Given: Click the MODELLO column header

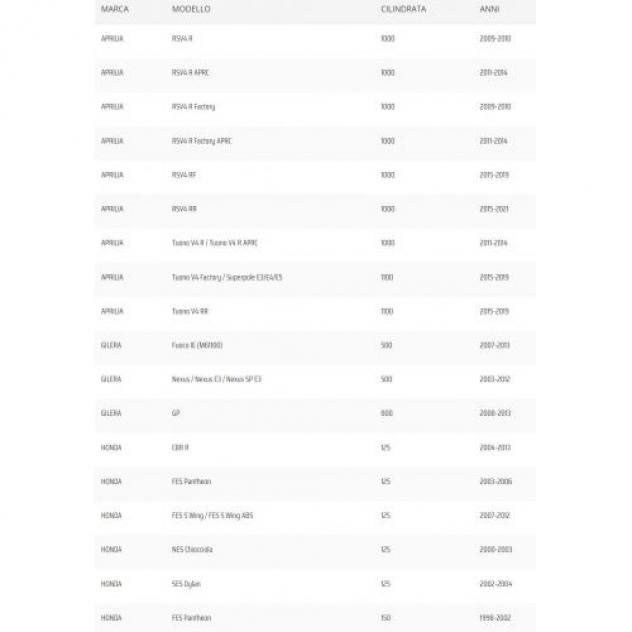Looking at the screenshot, I should point(191,9).
